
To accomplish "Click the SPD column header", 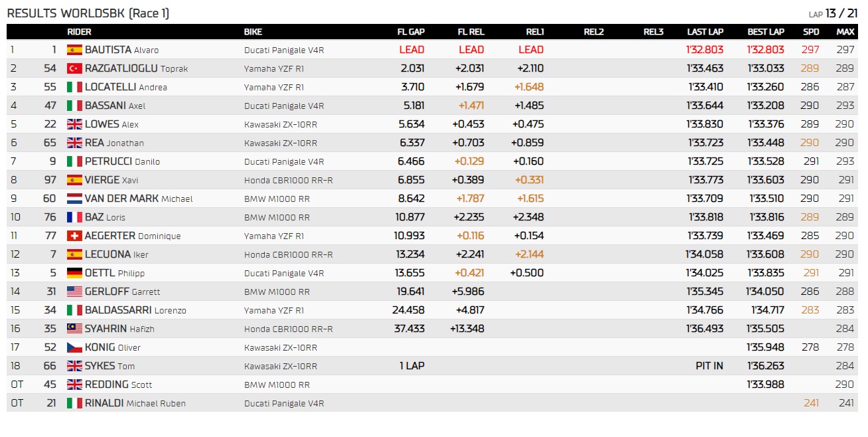I will tap(811, 32).
